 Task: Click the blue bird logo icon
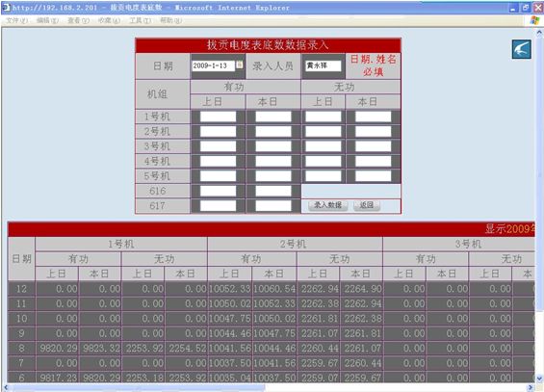[522, 49]
